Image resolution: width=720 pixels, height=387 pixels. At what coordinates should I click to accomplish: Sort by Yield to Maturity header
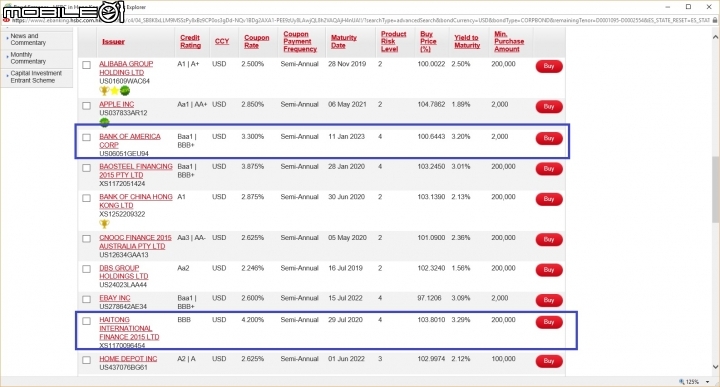pyautogui.click(x=467, y=41)
